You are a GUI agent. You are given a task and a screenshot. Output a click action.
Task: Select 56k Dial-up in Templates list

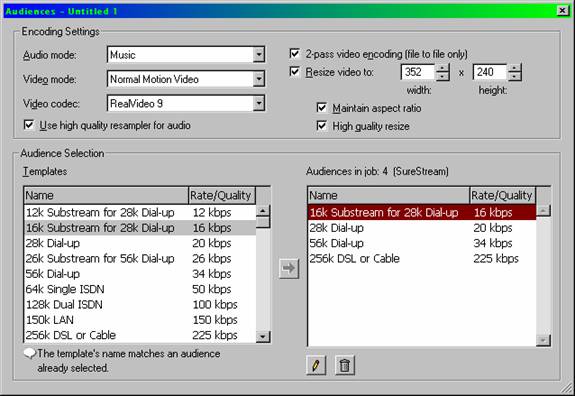pyautogui.click(x=140, y=274)
